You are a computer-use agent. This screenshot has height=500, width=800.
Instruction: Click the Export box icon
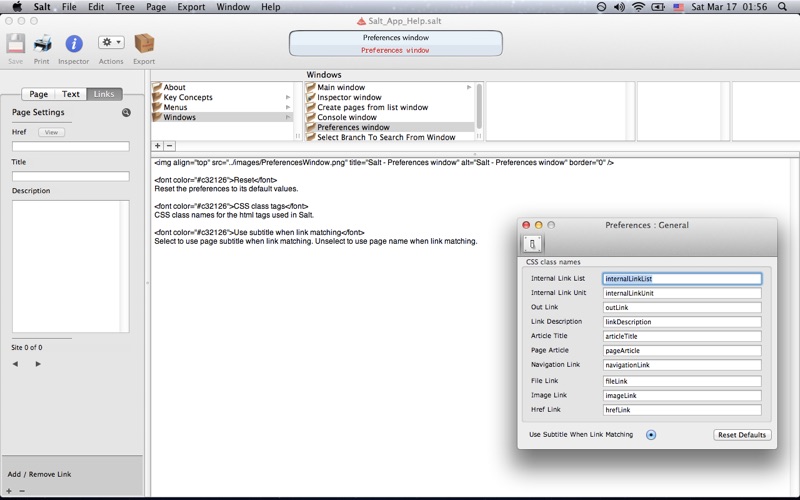[x=144, y=44]
